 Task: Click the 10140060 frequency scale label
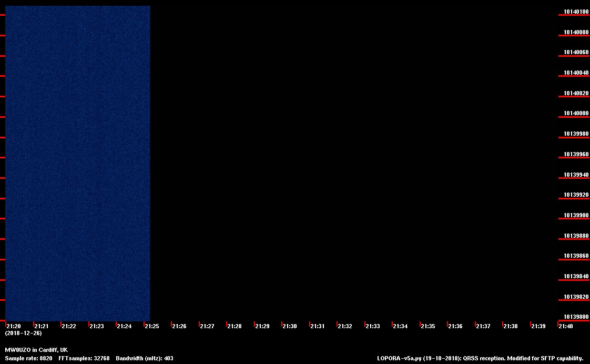point(576,52)
